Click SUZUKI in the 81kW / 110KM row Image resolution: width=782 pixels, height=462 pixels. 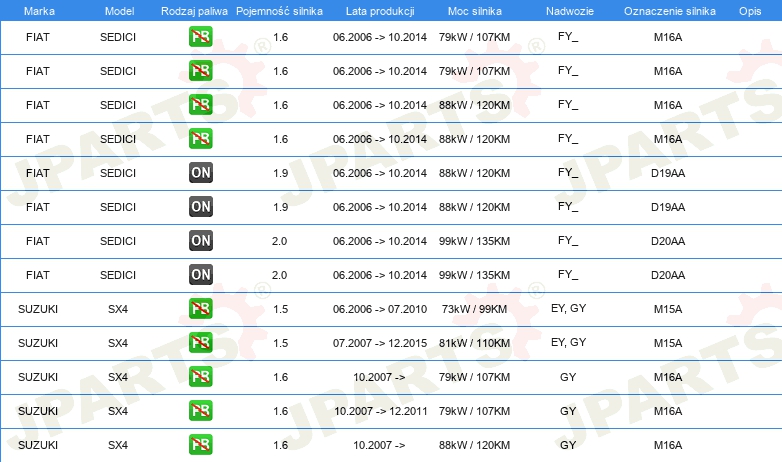click(x=38, y=343)
